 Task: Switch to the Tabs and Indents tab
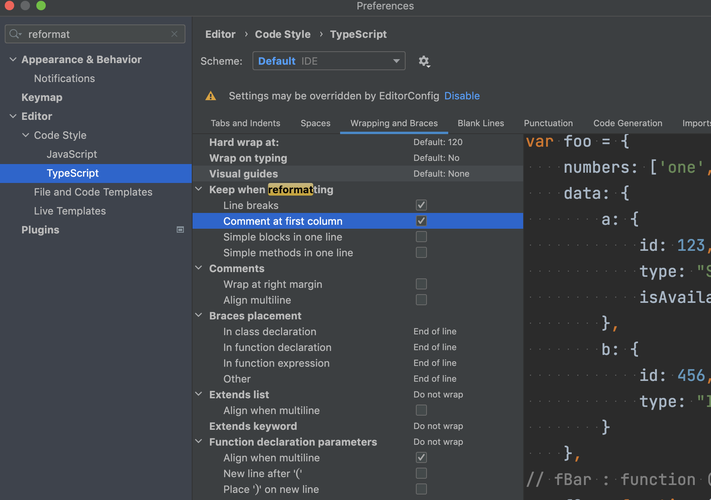(x=245, y=123)
